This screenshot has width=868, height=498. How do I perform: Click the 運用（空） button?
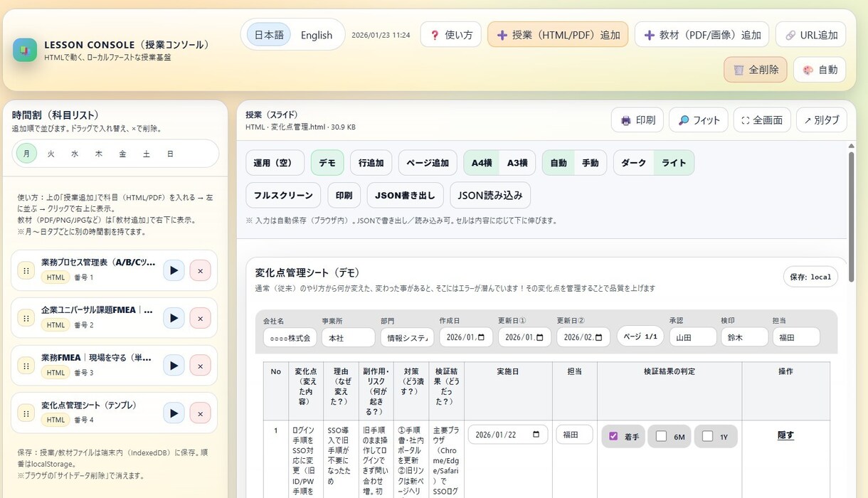(x=275, y=163)
